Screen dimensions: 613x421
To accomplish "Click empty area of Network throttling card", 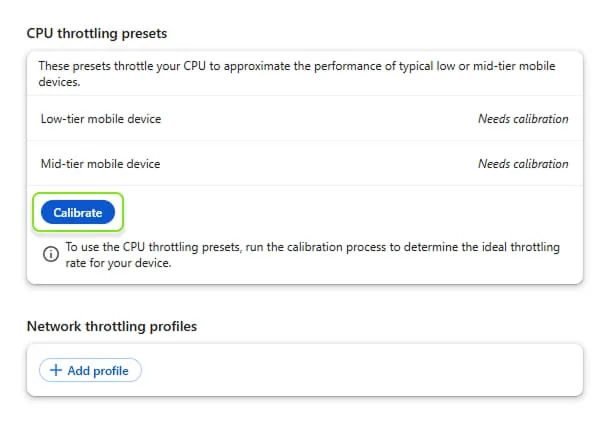I will [x=380, y=370].
